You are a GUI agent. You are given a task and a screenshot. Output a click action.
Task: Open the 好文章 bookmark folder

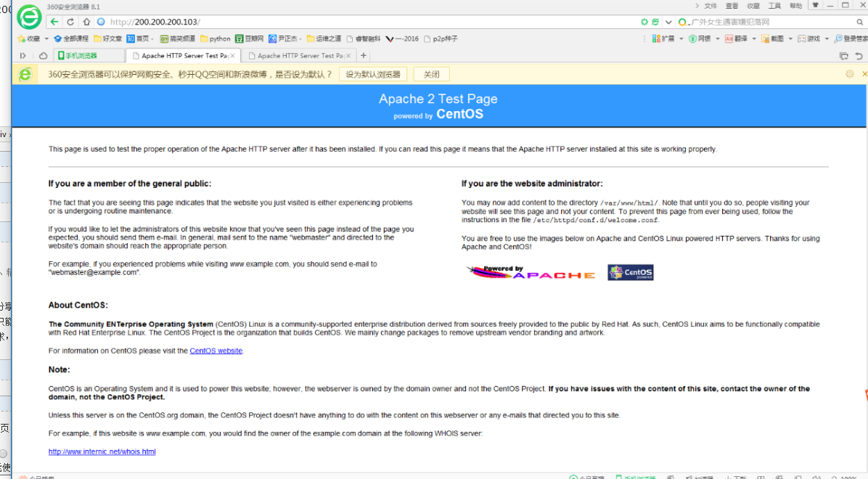point(108,38)
